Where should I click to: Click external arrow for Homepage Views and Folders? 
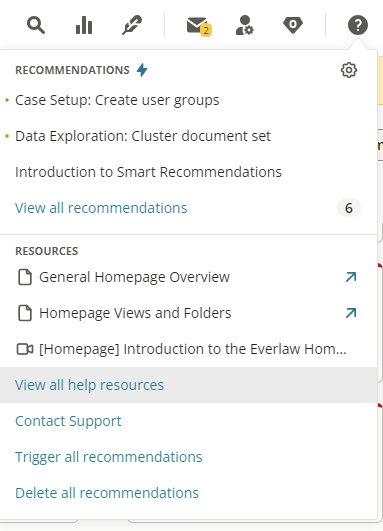[351, 313]
